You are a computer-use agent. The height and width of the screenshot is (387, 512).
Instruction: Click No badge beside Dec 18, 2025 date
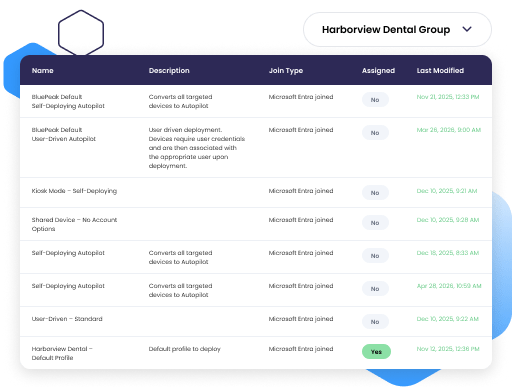(x=375, y=256)
